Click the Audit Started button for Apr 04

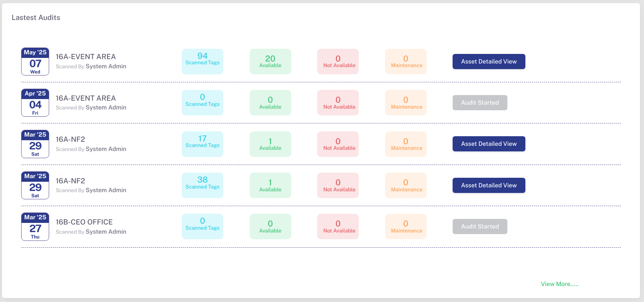(x=480, y=103)
